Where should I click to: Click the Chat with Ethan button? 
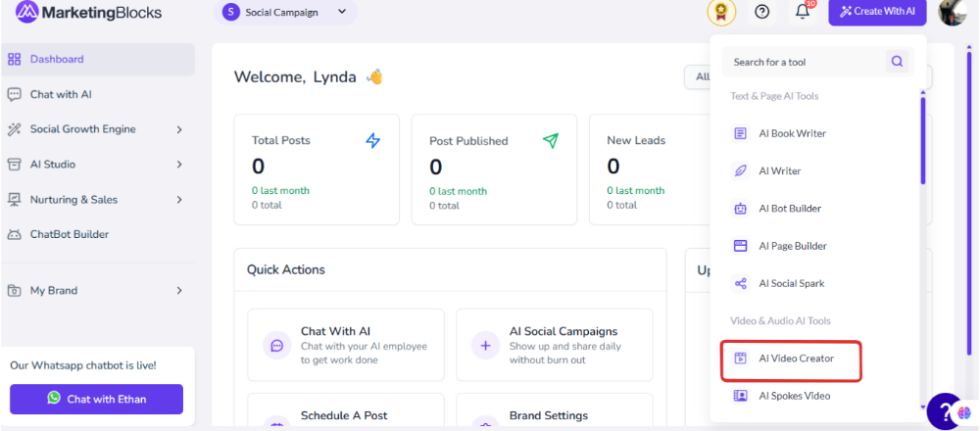coord(96,399)
